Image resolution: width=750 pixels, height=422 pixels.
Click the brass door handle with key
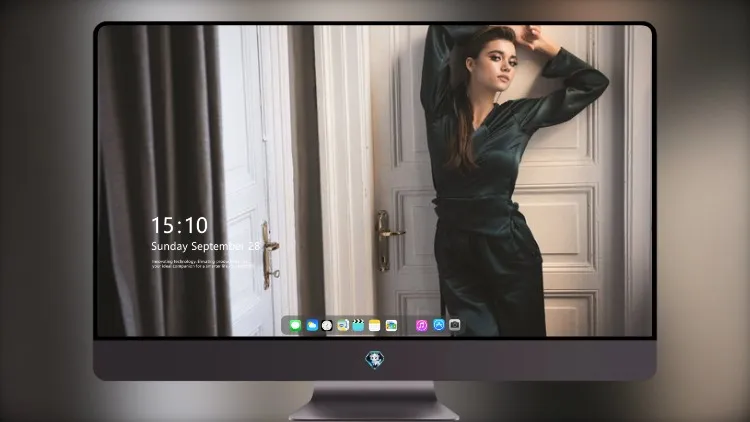269,255
